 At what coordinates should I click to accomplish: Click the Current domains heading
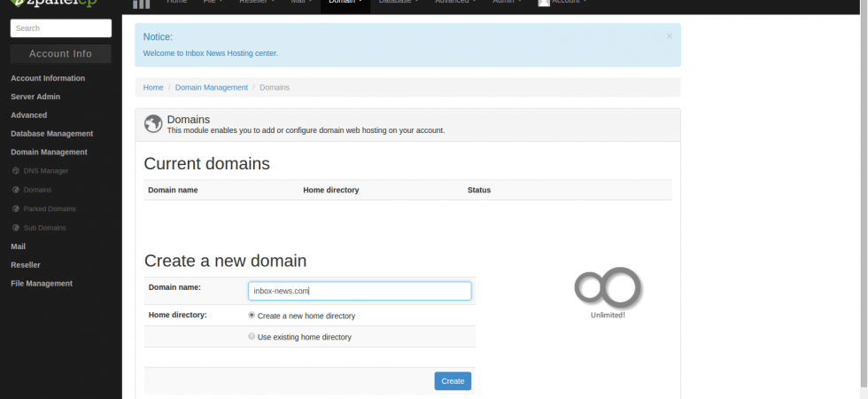coord(207,164)
